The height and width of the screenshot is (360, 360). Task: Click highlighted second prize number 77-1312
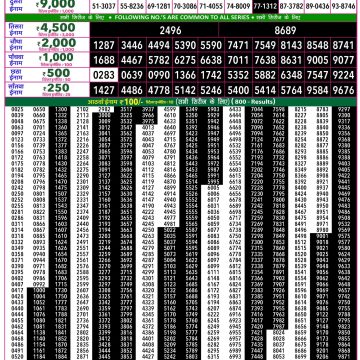pos(265,6)
